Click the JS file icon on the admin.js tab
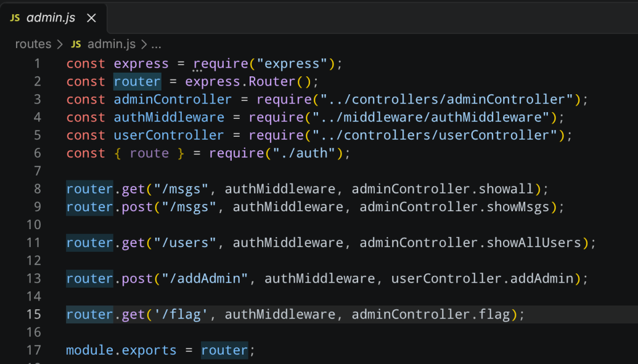Viewport: 638px width, 364px height. (x=15, y=18)
